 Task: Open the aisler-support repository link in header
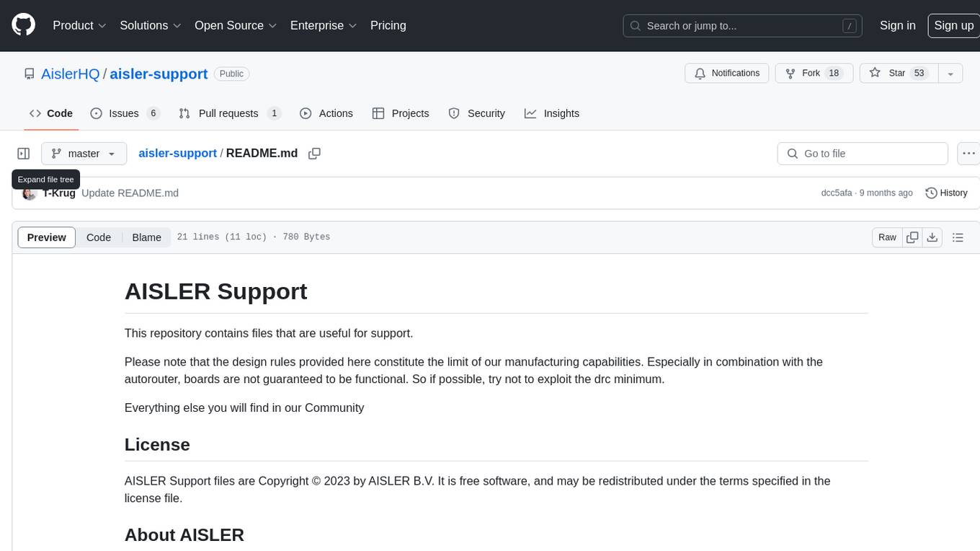click(x=159, y=74)
